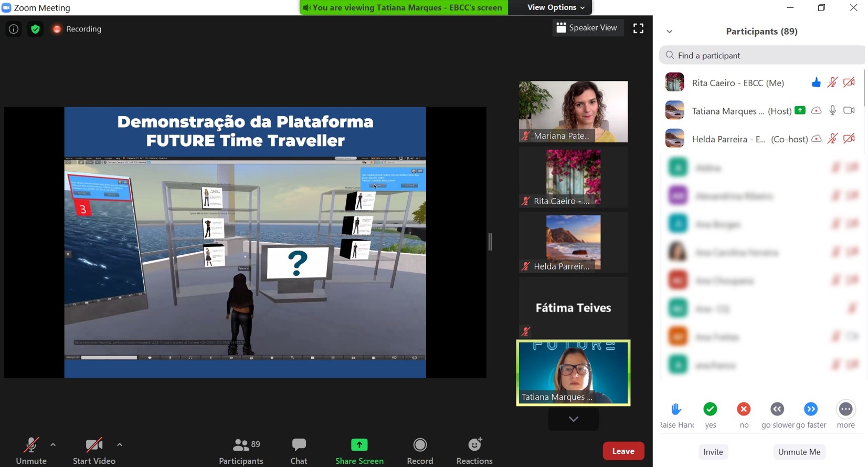Image resolution: width=868 pixels, height=467 pixels.
Task: Click the camera icon for Tatiana Marques
Action: (x=849, y=110)
